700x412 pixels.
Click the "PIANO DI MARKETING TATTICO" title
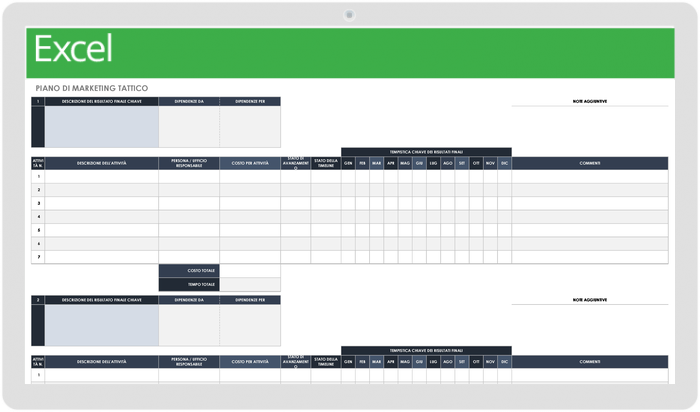[92, 88]
